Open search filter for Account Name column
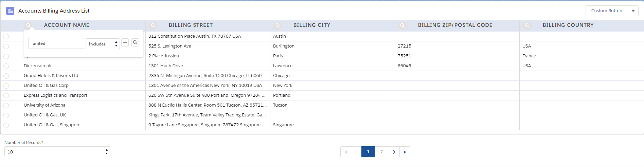This screenshot has width=644, height=167. point(29,25)
